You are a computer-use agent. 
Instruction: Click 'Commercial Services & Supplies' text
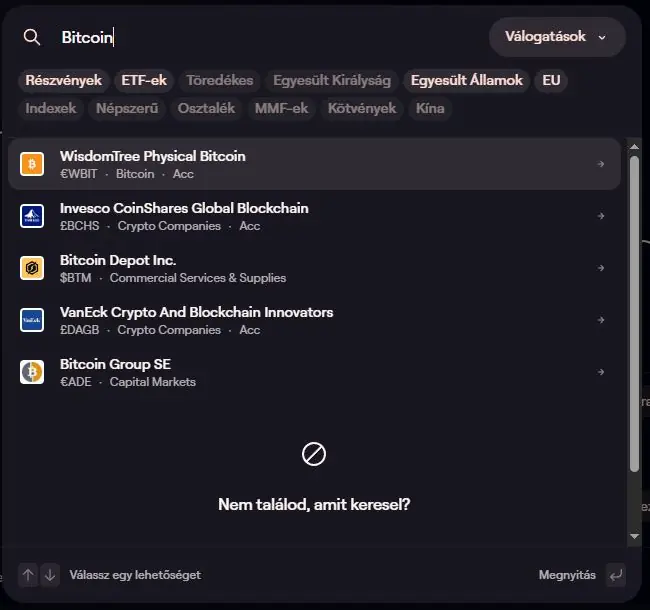[x=198, y=278]
